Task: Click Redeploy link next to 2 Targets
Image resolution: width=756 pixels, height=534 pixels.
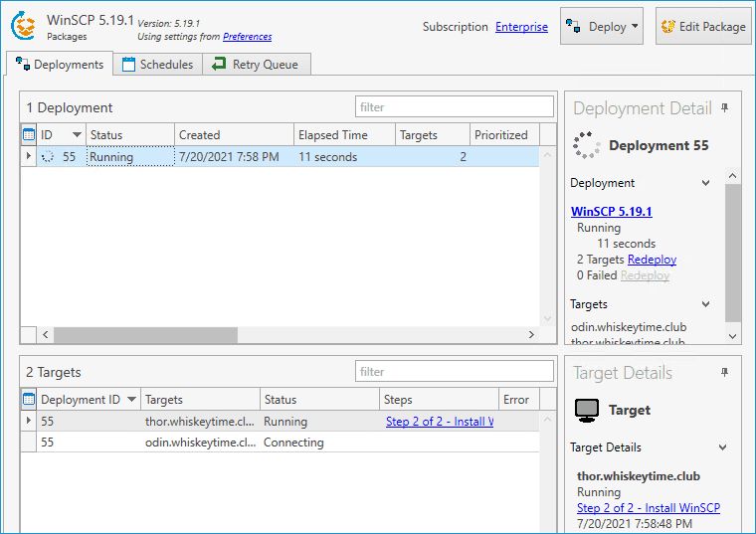Action: 652,260
